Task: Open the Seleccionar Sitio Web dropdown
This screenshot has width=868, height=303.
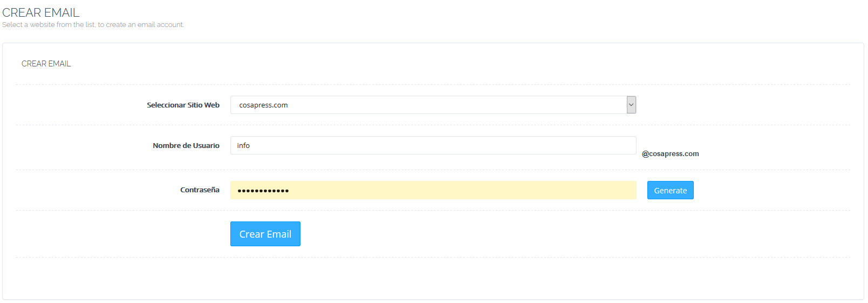Action: tap(433, 105)
